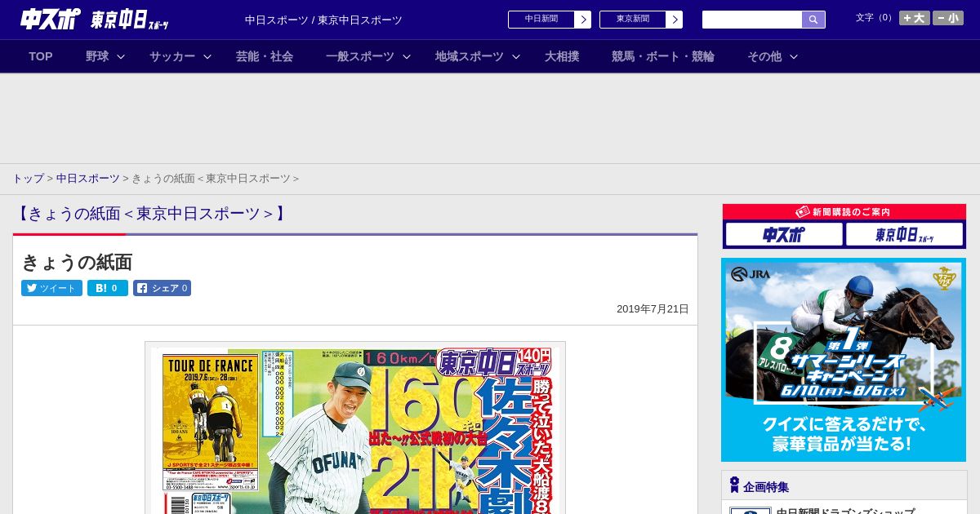Expand the サッカー dropdown chevron
This screenshot has width=980, height=514.
(207, 56)
